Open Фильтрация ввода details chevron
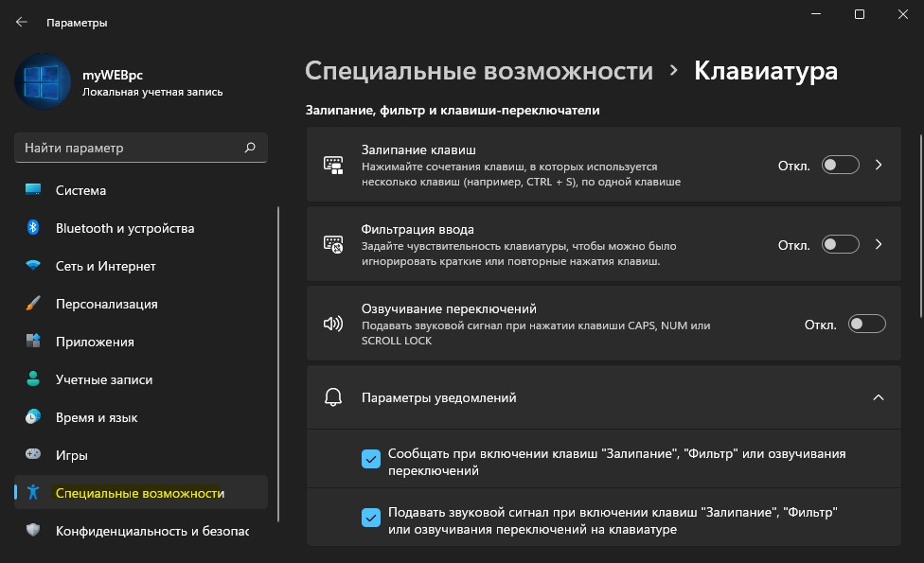The height and width of the screenshot is (563, 924). click(x=878, y=244)
